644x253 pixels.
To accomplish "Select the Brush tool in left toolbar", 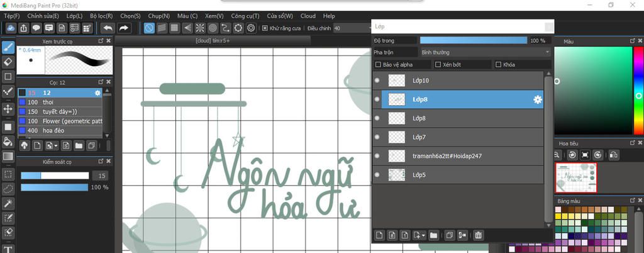I will (x=8, y=47).
